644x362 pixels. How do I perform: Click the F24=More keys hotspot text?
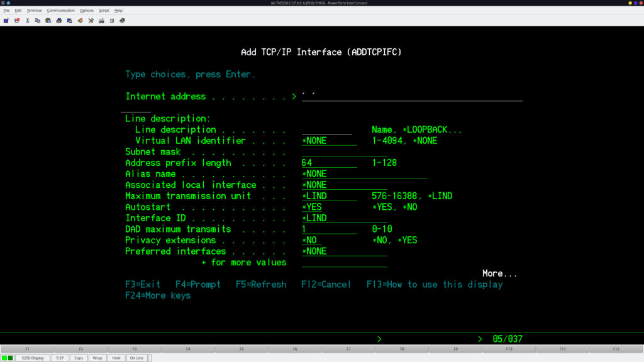pyautogui.click(x=158, y=295)
